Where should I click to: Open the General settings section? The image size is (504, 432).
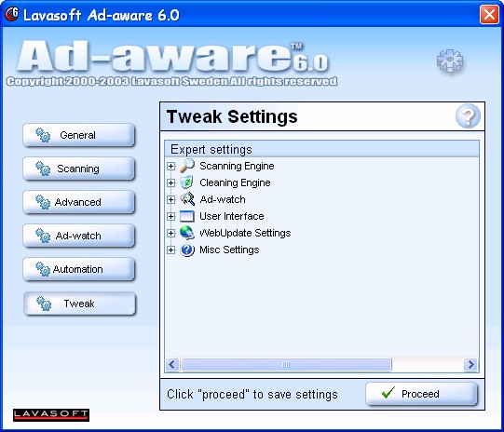79,135
